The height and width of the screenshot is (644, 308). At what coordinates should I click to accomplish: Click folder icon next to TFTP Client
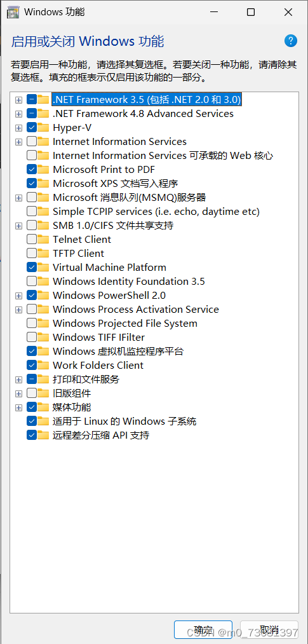[x=43, y=253]
